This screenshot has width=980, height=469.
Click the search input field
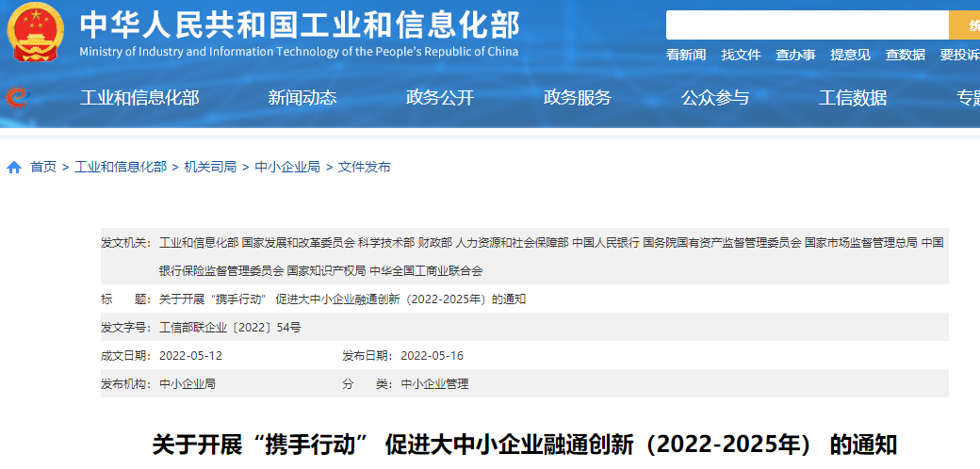(x=807, y=25)
